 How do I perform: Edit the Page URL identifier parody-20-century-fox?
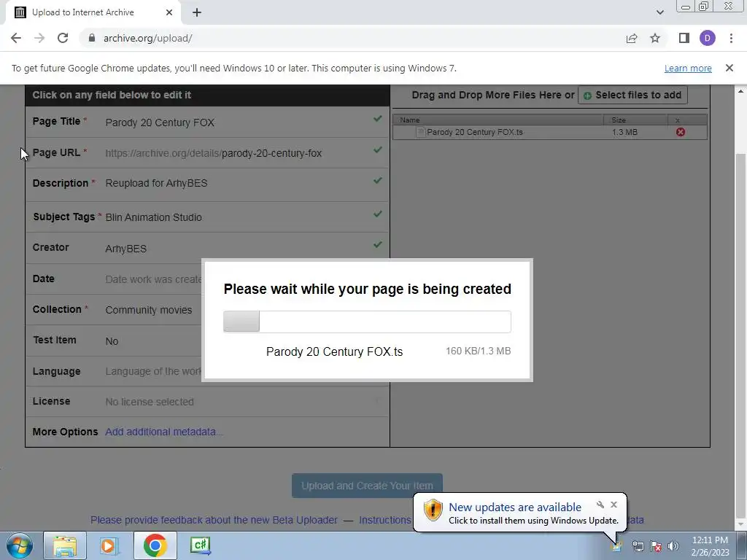(271, 153)
